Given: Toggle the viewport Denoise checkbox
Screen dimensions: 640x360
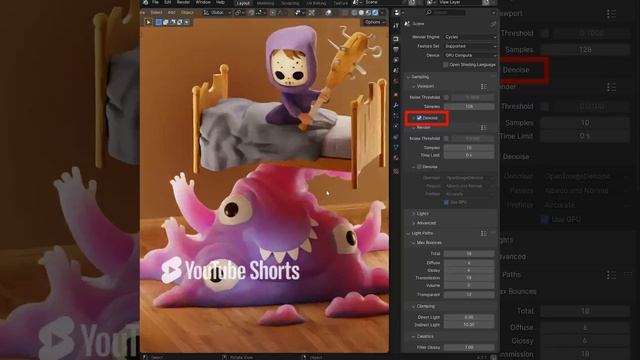Looking at the screenshot, I should coord(419,118).
